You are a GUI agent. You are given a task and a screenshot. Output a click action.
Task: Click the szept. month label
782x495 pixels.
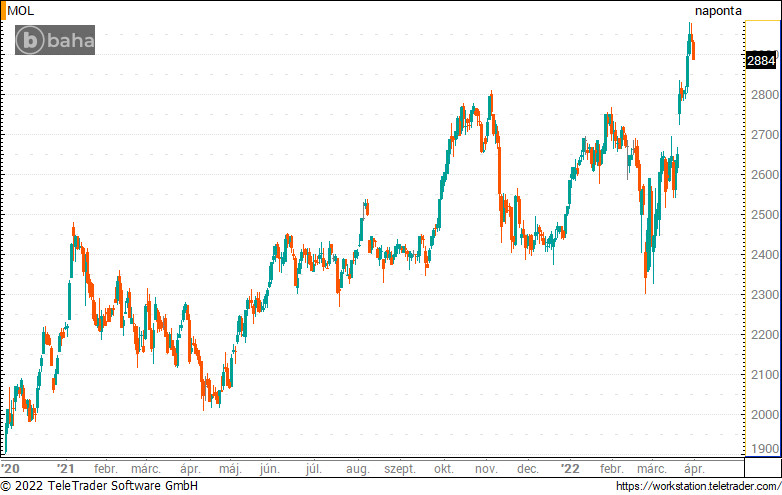pyautogui.click(x=399, y=468)
